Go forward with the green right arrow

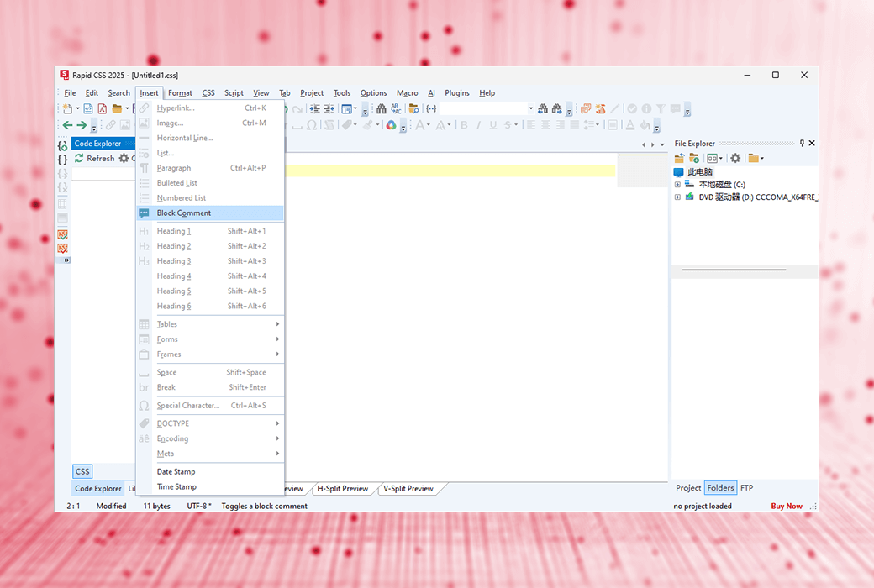[82, 125]
